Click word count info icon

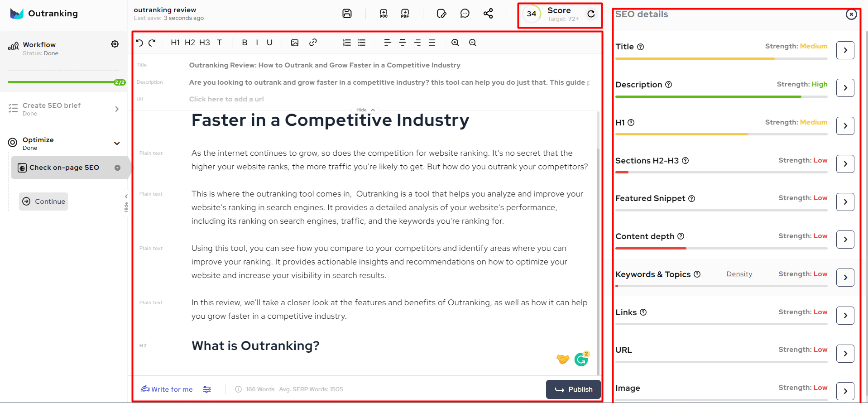pos(238,389)
